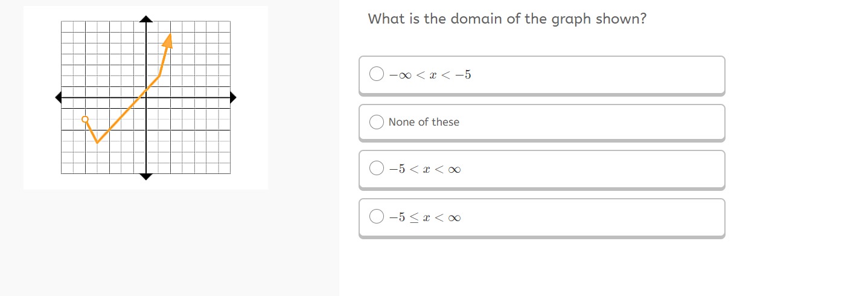Select the radio button for −5 < x < ∞

[x=376, y=169]
